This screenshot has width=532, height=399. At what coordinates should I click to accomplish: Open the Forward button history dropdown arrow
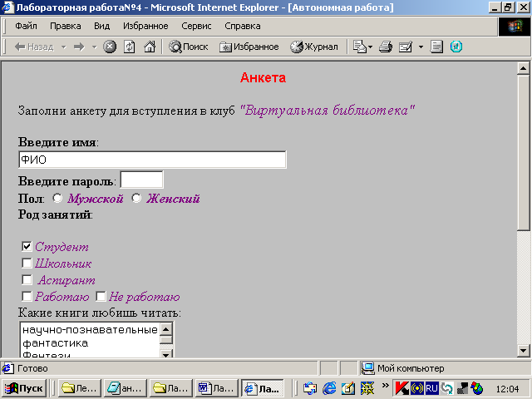coord(94,47)
